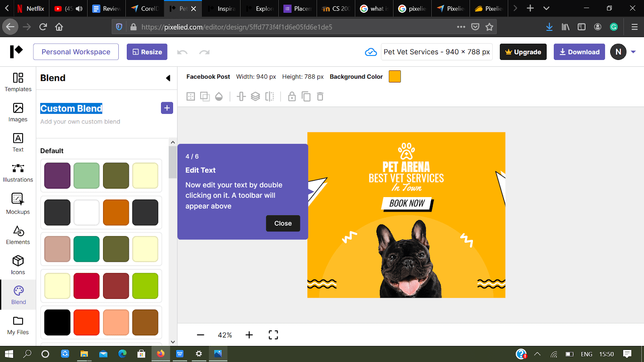This screenshot has width=644, height=362.
Task: Click the BOOK NOW text on canvas
Action: [407, 204]
